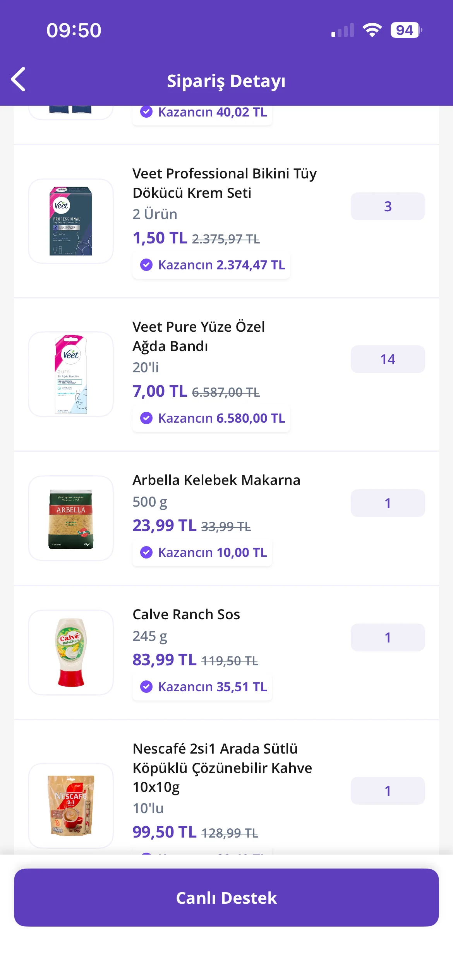Tap checkmark icon beside Kazancın 2.374,47 TL
Image resolution: width=453 pixels, height=980 pixels.
click(146, 265)
